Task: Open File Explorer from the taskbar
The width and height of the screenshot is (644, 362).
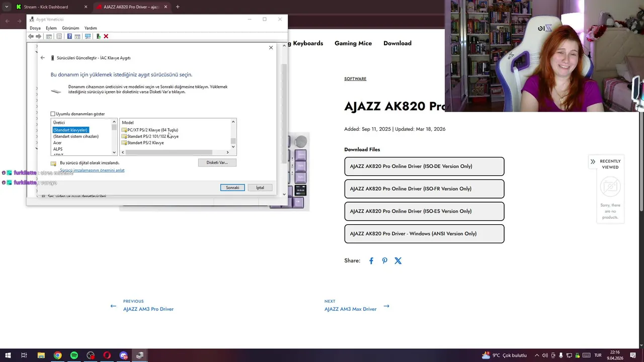Action: coord(41,355)
